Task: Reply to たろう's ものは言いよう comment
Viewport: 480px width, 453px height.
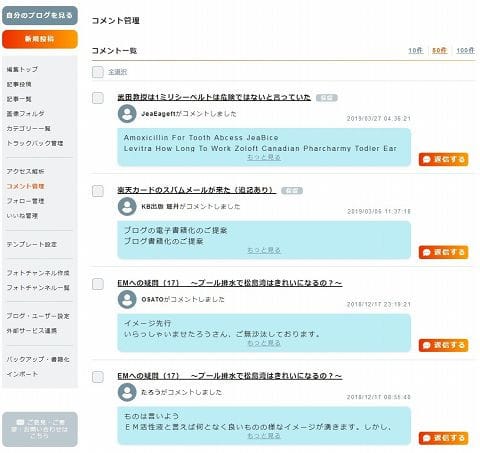Action: point(444,438)
